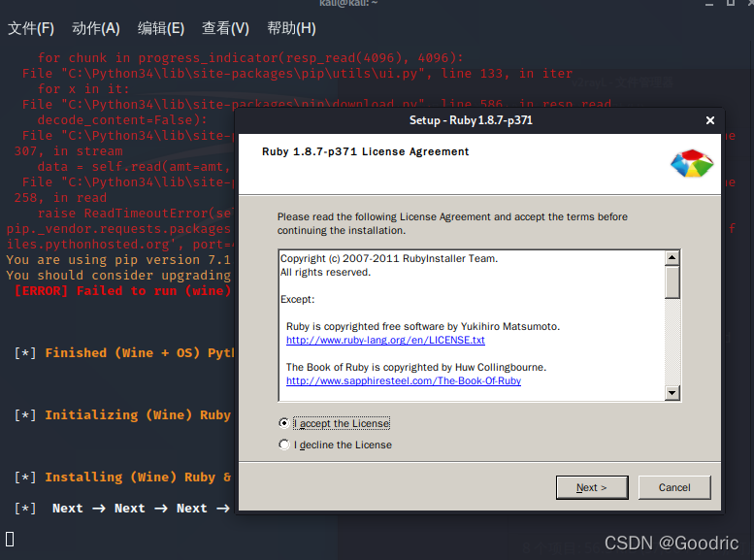This screenshot has height=560, width=754.
Task: Click 'Copyright (c) 2007-2011 RubyInstaller Team.' text
Action: pos(388,258)
